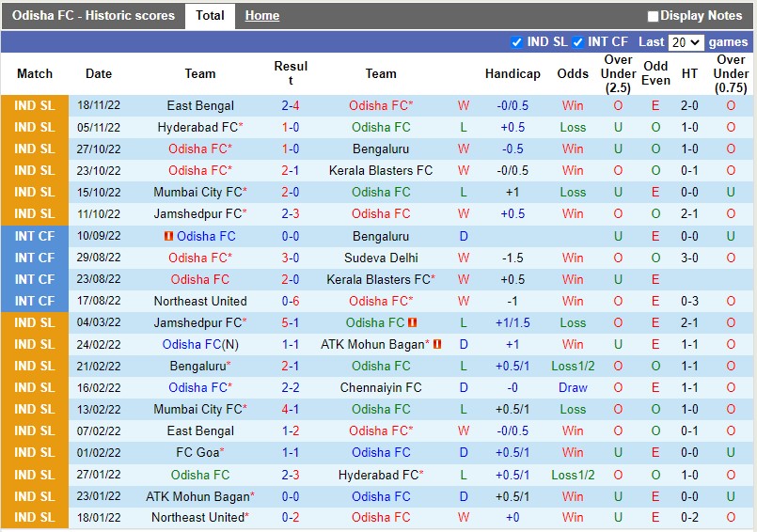This screenshot has width=757, height=532.
Task: Click the W outcome on 07/02/22 row
Action: (464, 430)
